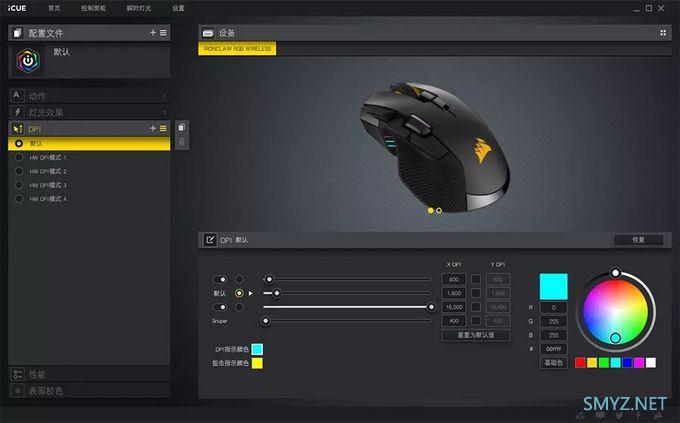Collapse the DPI section header

[x=89, y=129]
